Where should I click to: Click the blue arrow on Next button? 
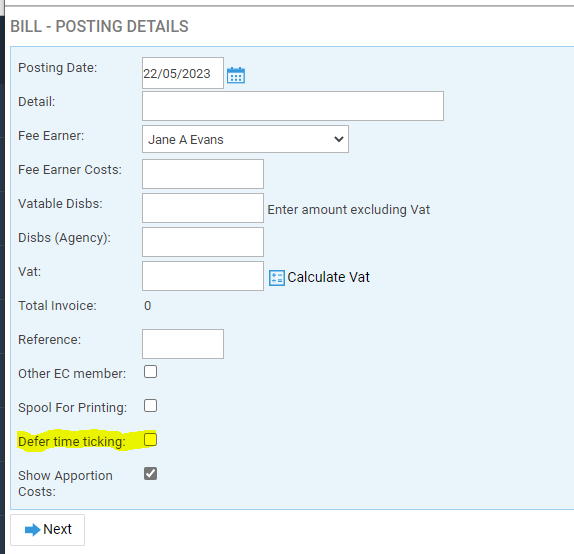click(32, 529)
